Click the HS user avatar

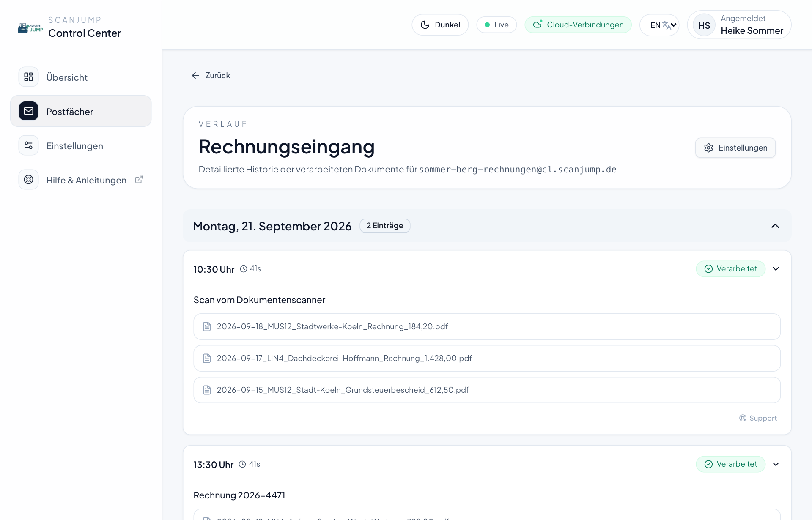tap(704, 25)
